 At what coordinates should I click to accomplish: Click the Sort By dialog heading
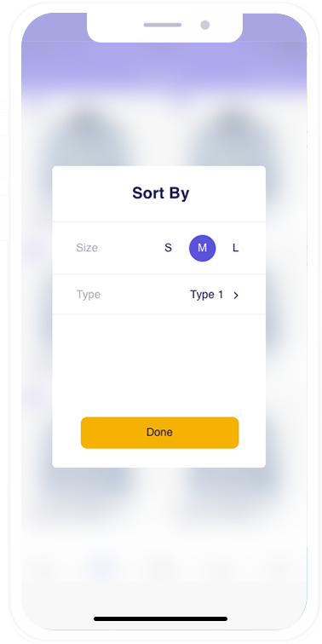161,193
